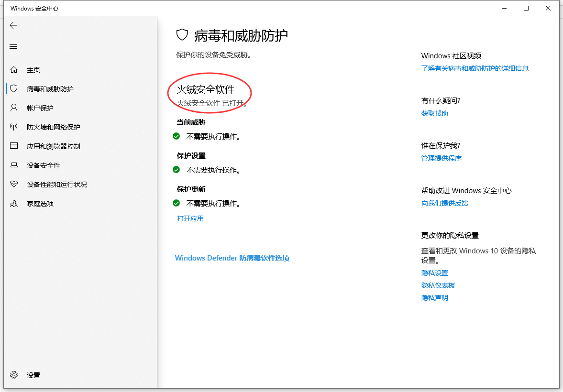Click the 打开应用 link
Screen dimensions: 563x392
click(x=190, y=218)
